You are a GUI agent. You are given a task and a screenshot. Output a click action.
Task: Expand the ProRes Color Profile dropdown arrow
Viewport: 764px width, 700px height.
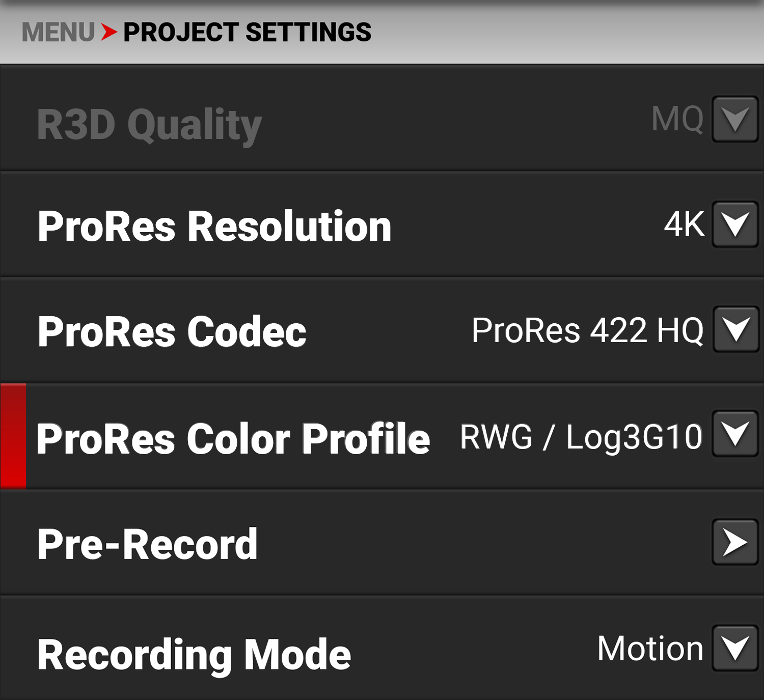[x=735, y=434]
